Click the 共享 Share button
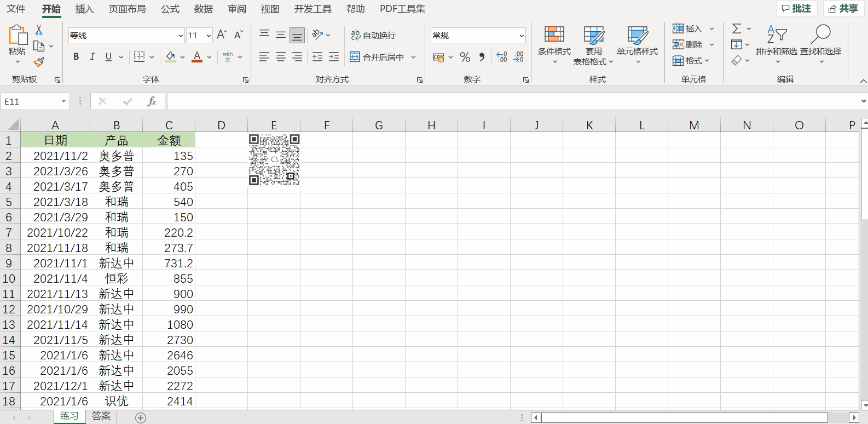The width and height of the screenshot is (868, 424). coord(843,9)
